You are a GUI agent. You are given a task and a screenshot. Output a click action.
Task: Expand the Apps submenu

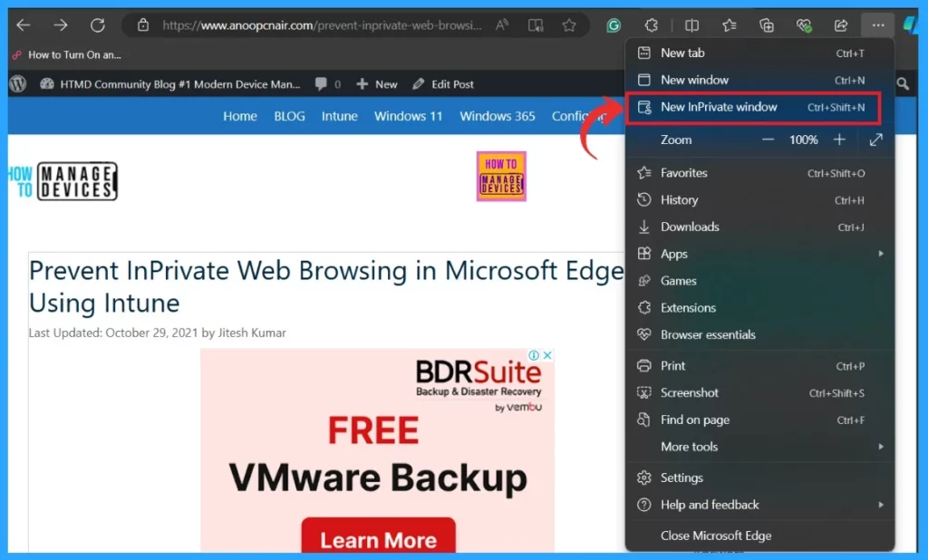click(x=760, y=254)
